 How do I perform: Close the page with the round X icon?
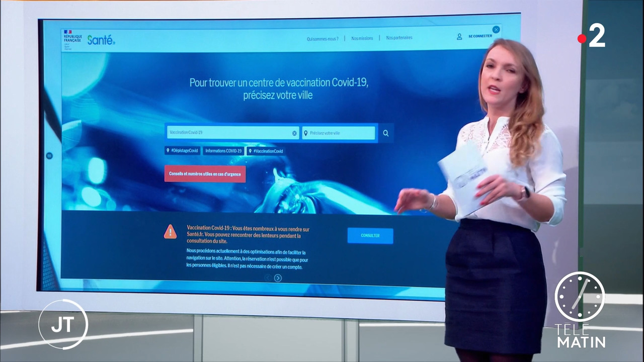tap(496, 30)
